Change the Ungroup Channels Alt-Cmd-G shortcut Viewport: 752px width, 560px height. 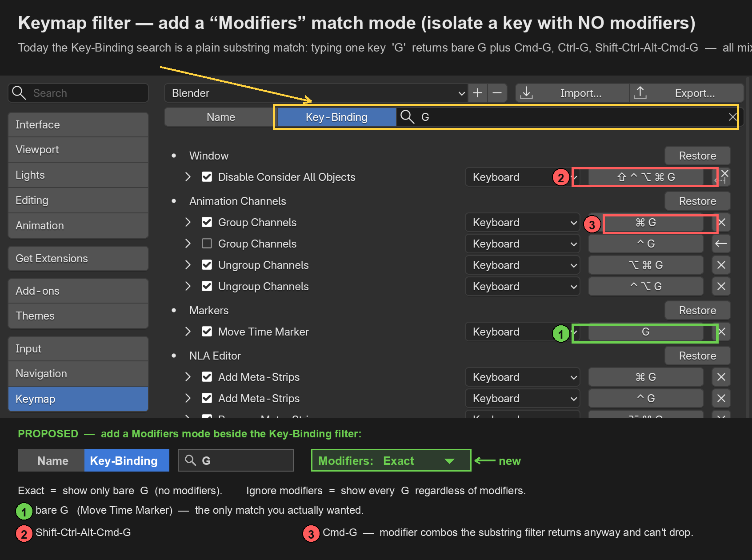(x=646, y=265)
